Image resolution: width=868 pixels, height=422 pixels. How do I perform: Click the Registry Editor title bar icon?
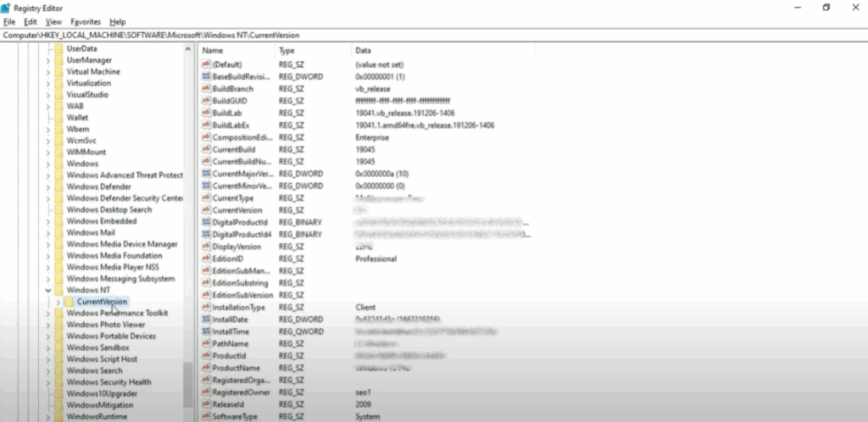coord(6,8)
